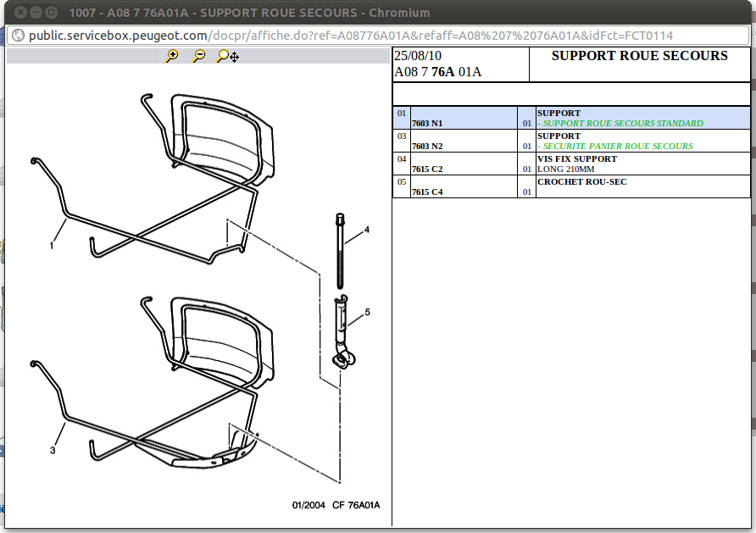Click the bolt part in diagram
The height and width of the screenshot is (533, 756).
point(340,251)
